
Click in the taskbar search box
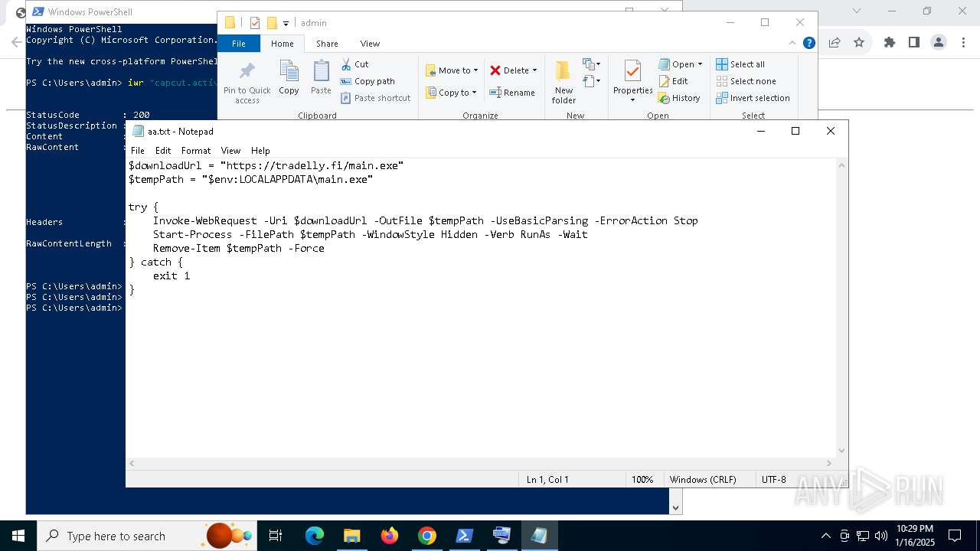145,536
